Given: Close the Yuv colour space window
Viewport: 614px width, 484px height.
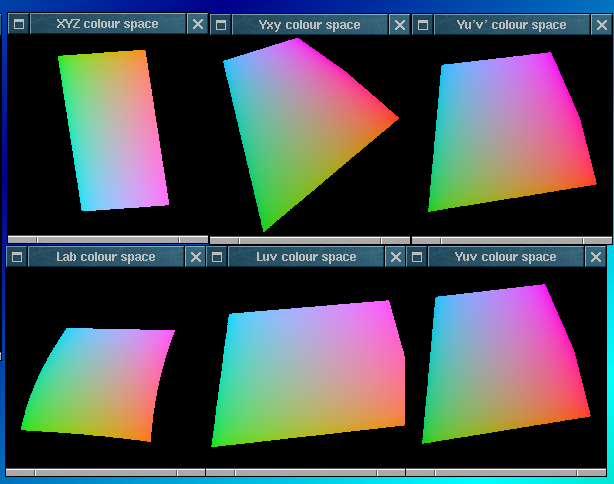Looking at the screenshot, I should point(596,257).
